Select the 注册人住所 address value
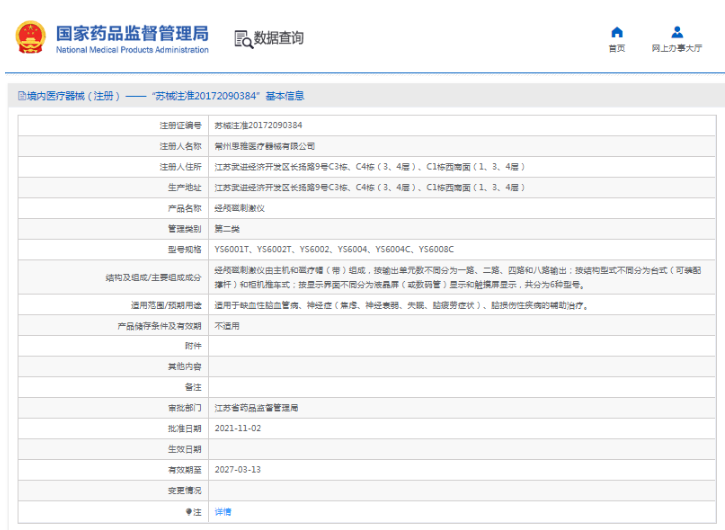This screenshot has height=530, width=725. tap(369, 166)
